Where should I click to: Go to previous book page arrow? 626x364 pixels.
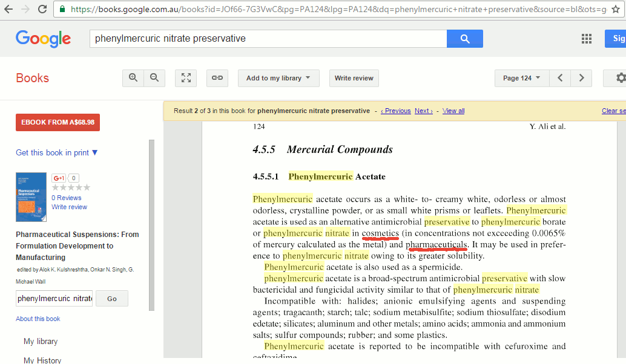(x=560, y=78)
